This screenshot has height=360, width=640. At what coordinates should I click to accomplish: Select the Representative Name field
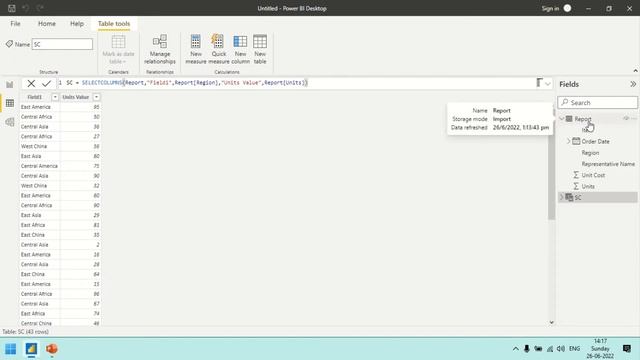pyautogui.click(x=608, y=164)
